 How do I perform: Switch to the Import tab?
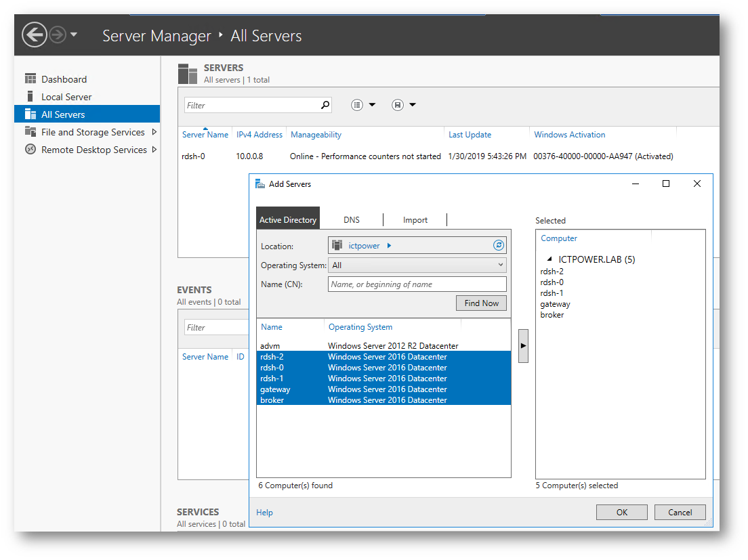415,220
